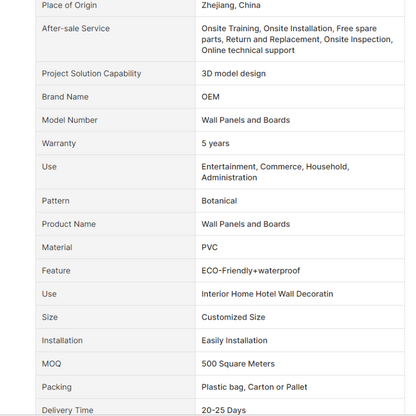416x416 pixels.
Task: Select the Easily Installation value
Action: tap(234, 340)
